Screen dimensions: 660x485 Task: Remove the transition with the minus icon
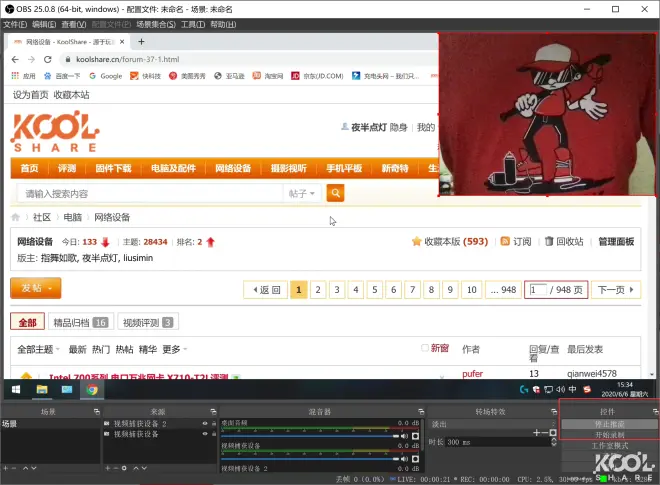click(x=545, y=432)
